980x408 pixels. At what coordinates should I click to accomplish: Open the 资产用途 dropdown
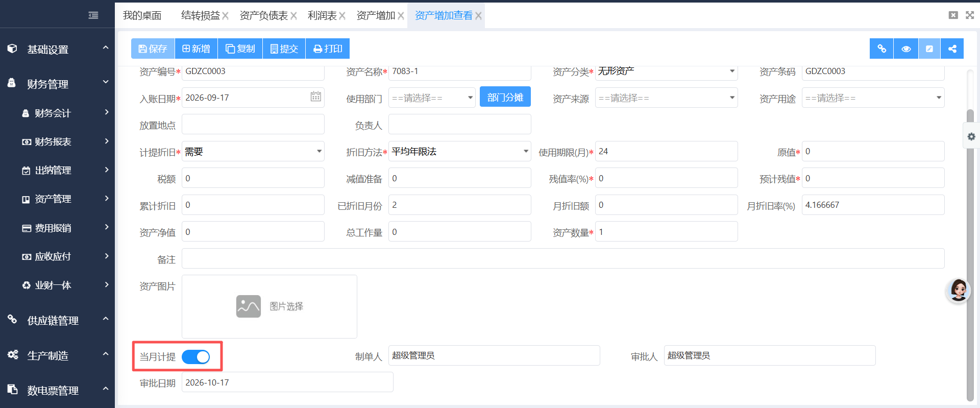coord(873,98)
